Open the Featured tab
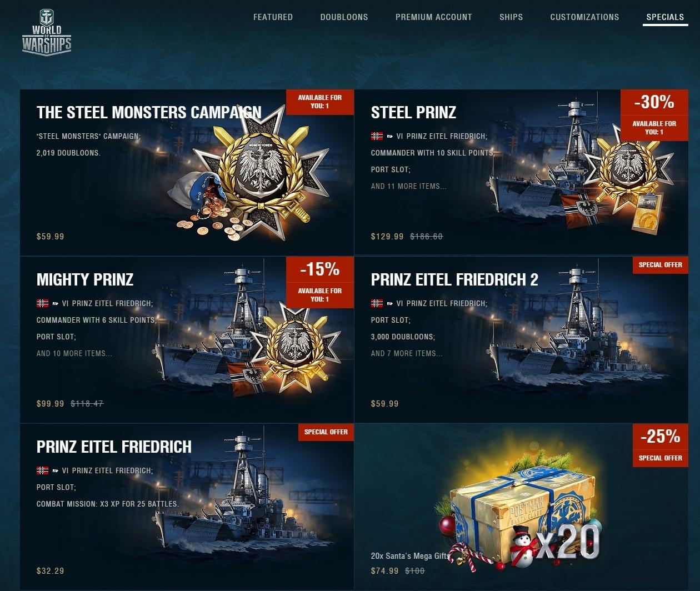This screenshot has height=591, width=700. click(273, 17)
